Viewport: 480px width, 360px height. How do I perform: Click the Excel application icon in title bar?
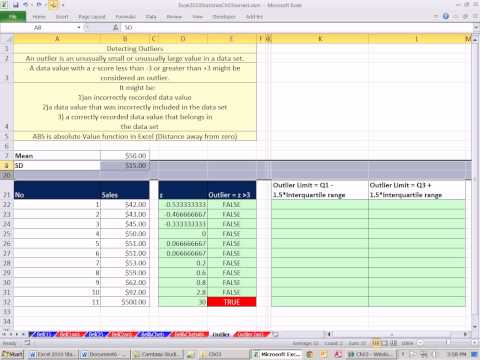5,5
